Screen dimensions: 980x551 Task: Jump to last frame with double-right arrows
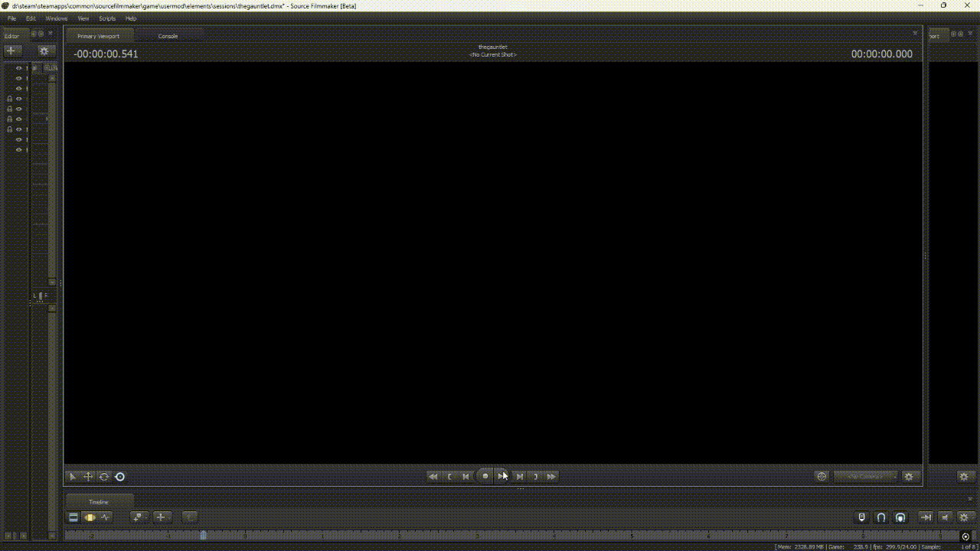[x=551, y=476]
